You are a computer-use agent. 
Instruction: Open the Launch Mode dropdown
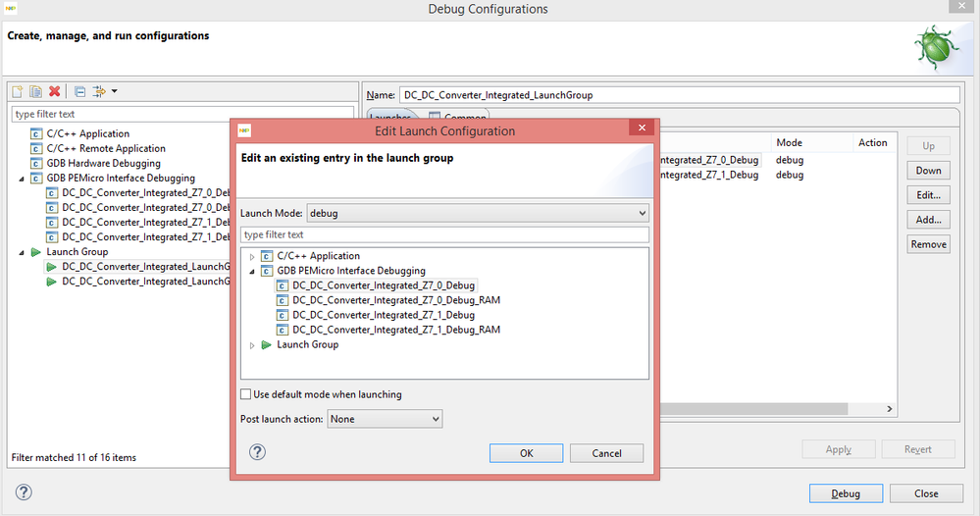point(478,213)
